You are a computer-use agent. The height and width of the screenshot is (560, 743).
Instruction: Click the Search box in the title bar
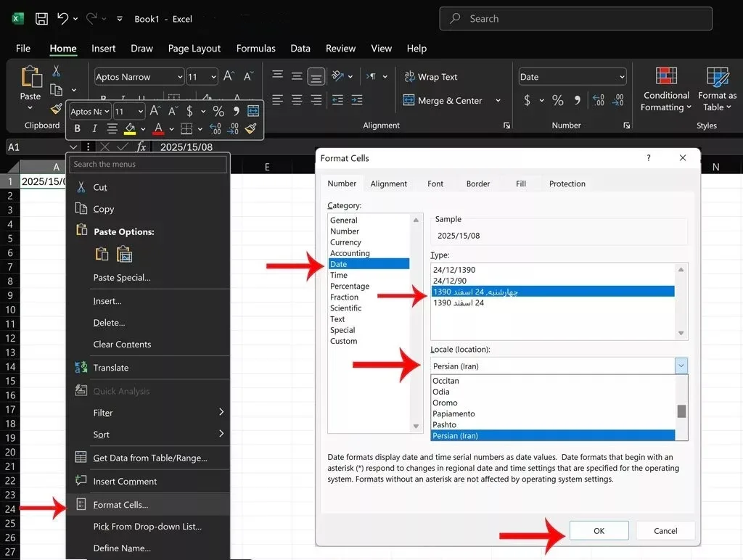575,18
